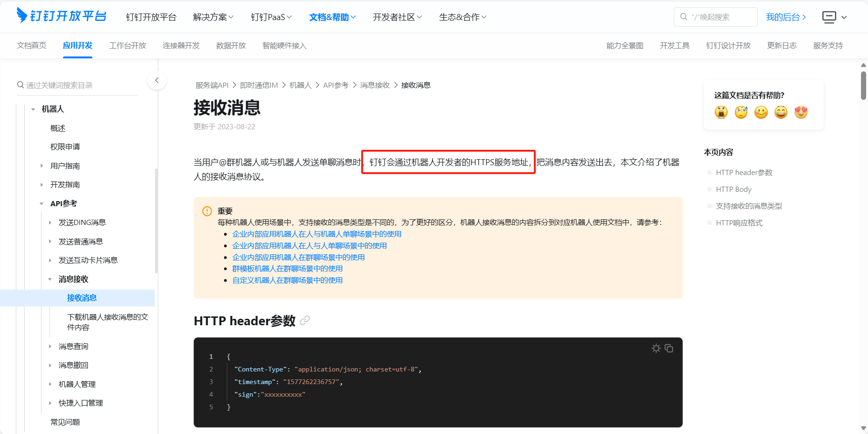Jump to HTTP响应格式 section from outline
The width and height of the screenshot is (868, 434).
coord(739,223)
